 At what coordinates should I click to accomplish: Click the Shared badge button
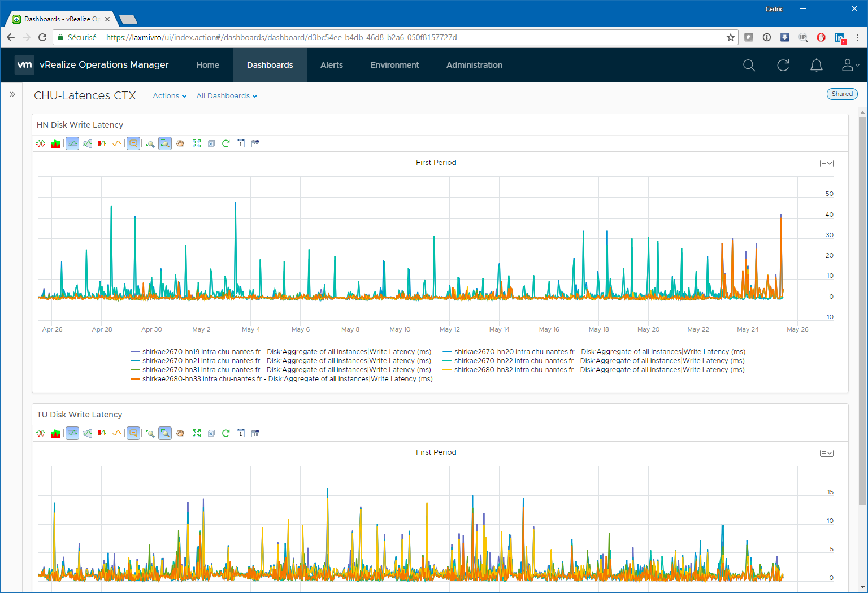click(x=842, y=94)
